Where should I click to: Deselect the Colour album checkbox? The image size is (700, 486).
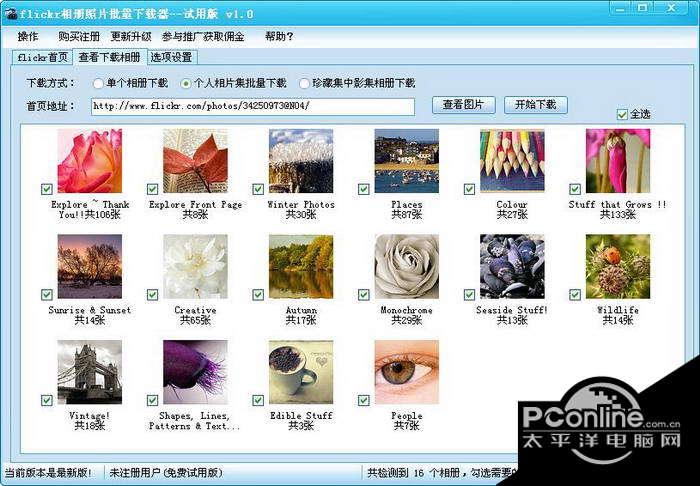pyautogui.click(x=469, y=189)
